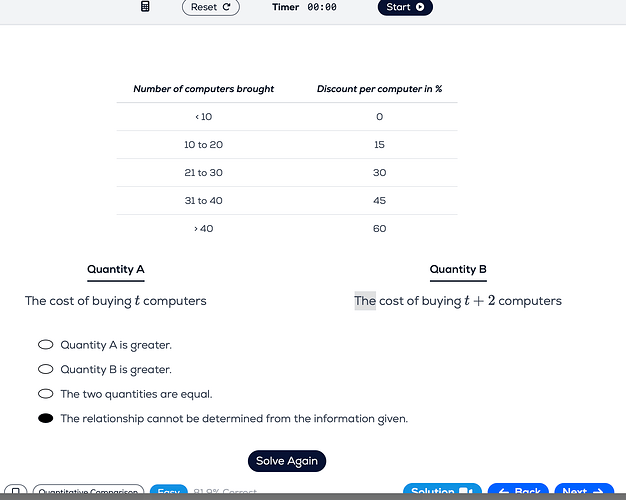Click the Timer 00:00 display
Screen dimensions: 626x500
click(x=304, y=7)
